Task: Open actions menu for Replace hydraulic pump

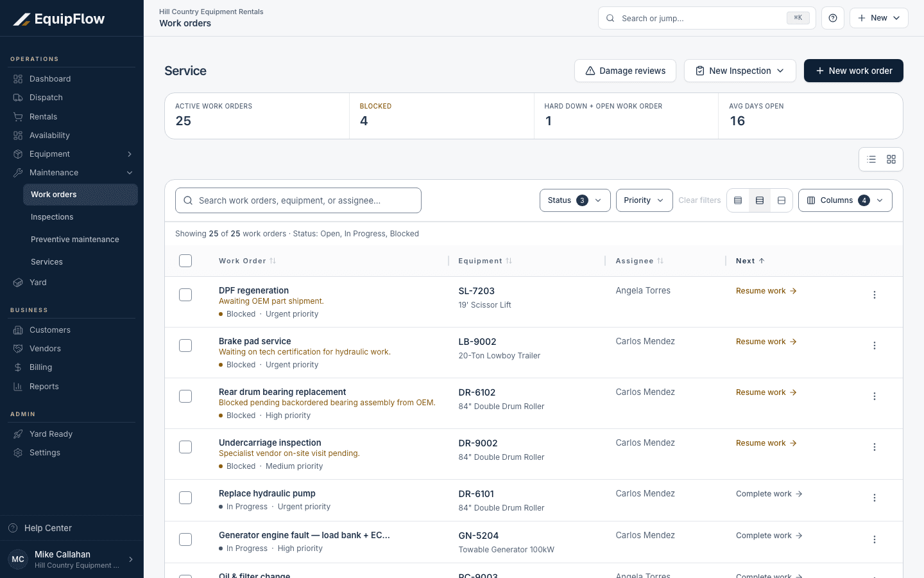Action: 875,498
